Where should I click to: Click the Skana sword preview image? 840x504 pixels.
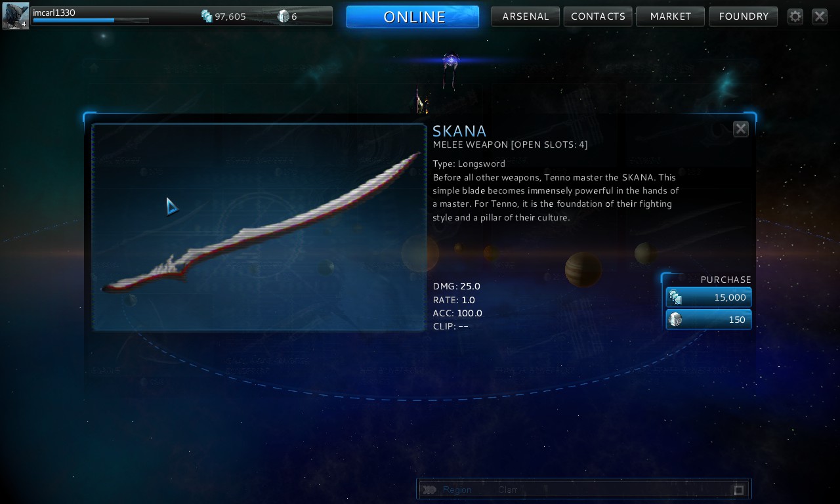[x=259, y=226]
